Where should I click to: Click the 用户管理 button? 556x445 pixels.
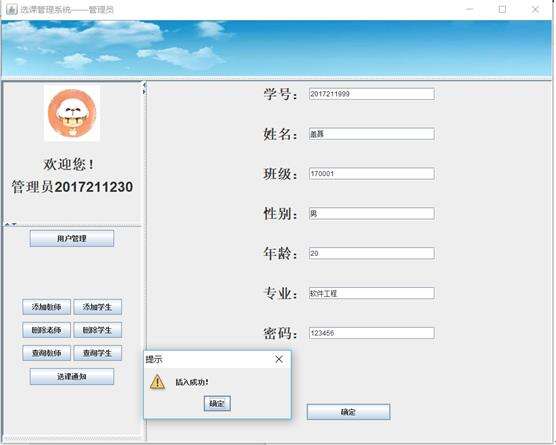coord(72,238)
